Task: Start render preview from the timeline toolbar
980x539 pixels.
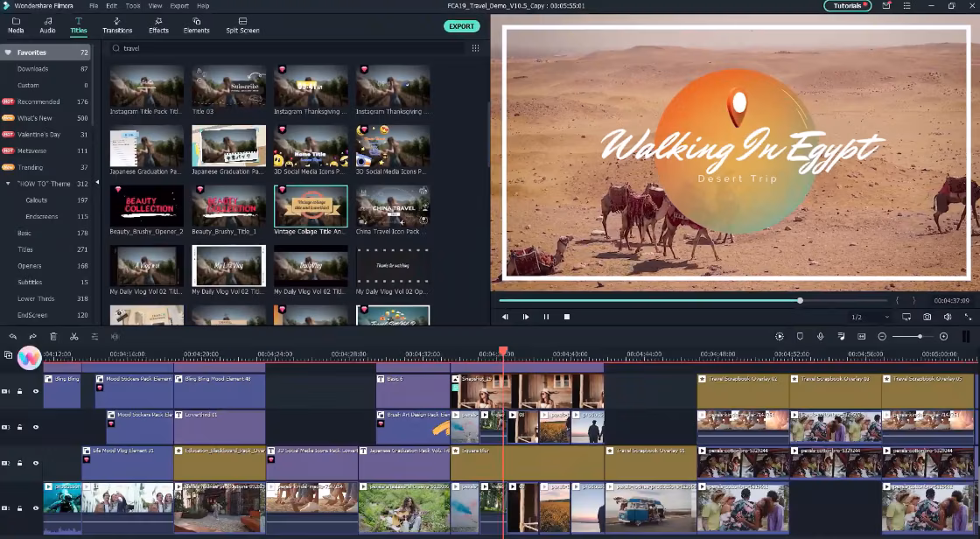Action: [780, 336]
